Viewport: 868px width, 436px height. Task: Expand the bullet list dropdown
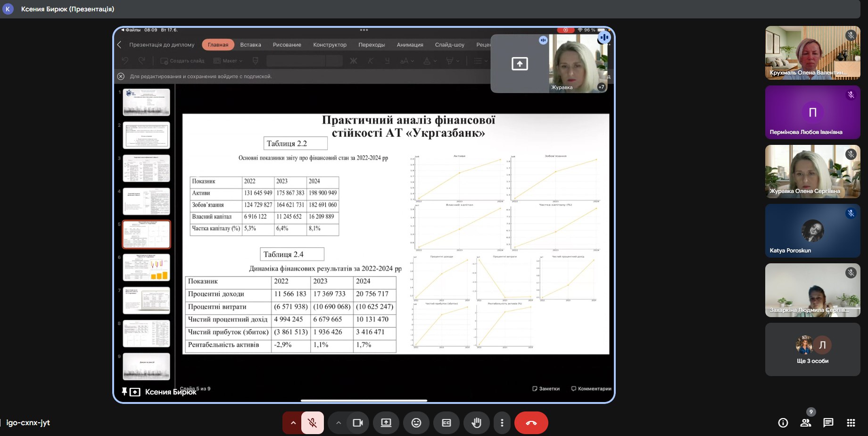481,61
